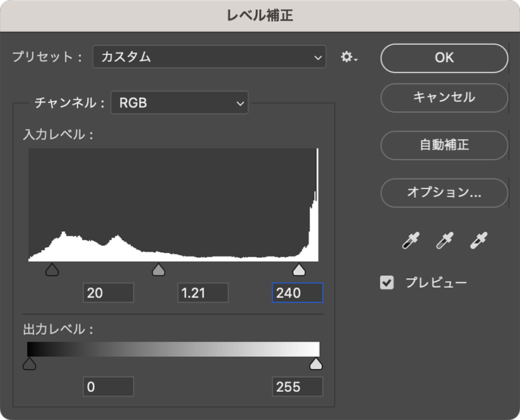Click the input midtone gray slider handle
Viewport: 520px width, 420px height.
pos(158,270)
